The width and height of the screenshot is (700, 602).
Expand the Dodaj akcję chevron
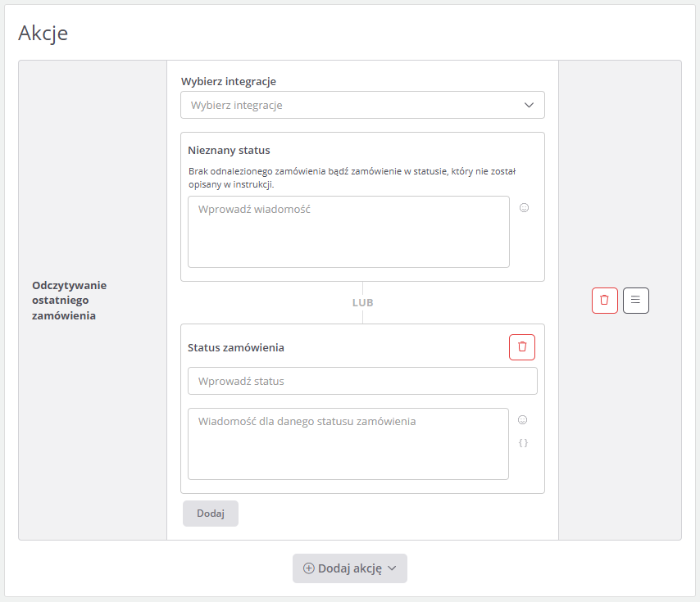point(392,568)
